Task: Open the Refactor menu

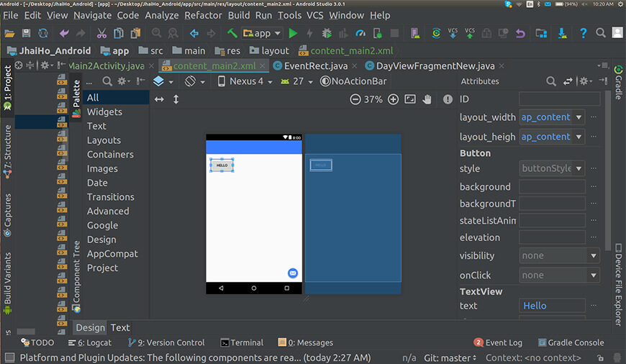Action: point(203,16)
